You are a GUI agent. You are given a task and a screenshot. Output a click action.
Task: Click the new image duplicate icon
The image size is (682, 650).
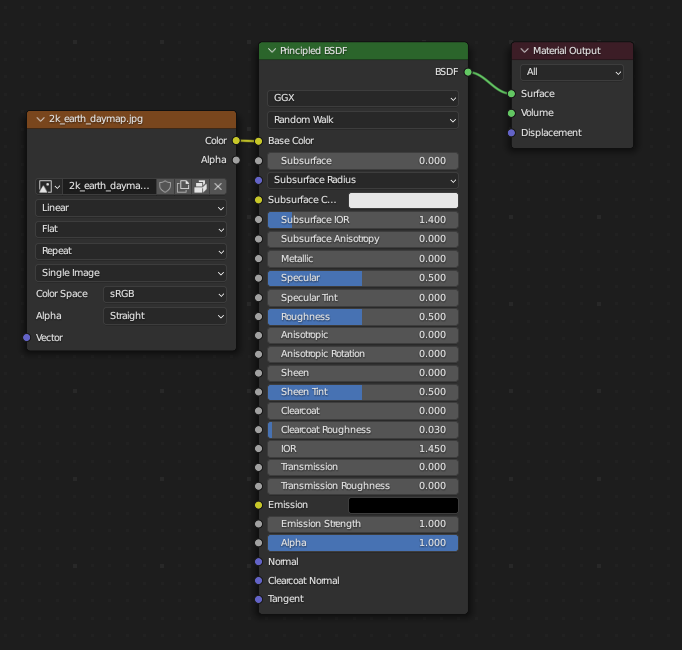click(x=183, y=186)
